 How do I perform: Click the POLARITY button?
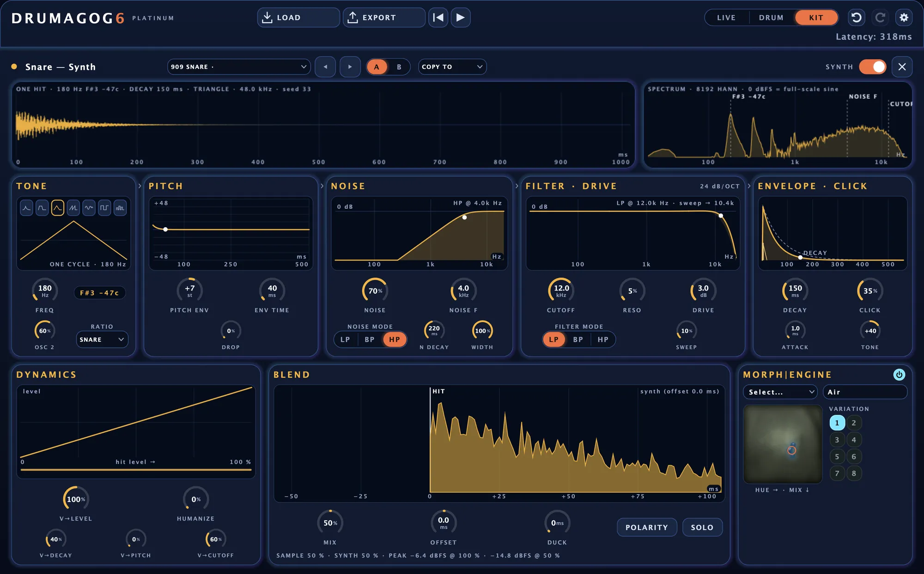(647, 527)
